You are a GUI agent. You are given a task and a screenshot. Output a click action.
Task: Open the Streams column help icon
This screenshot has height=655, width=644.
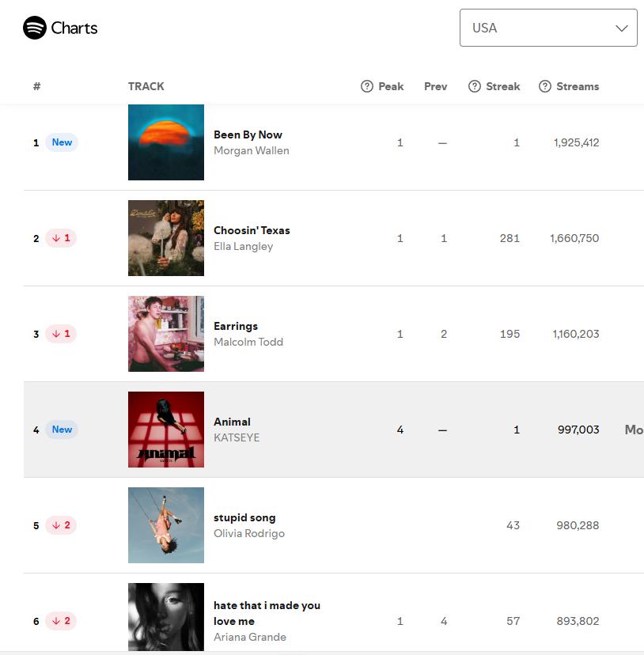point(544,86)
